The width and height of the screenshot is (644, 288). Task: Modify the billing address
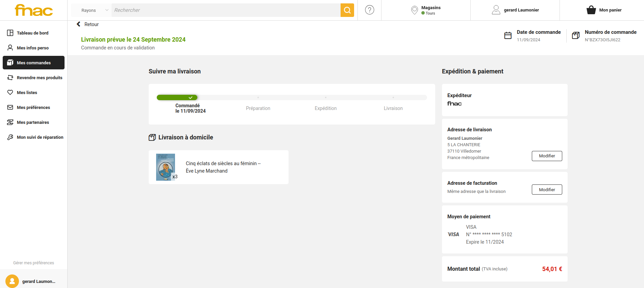coord(547,190)
